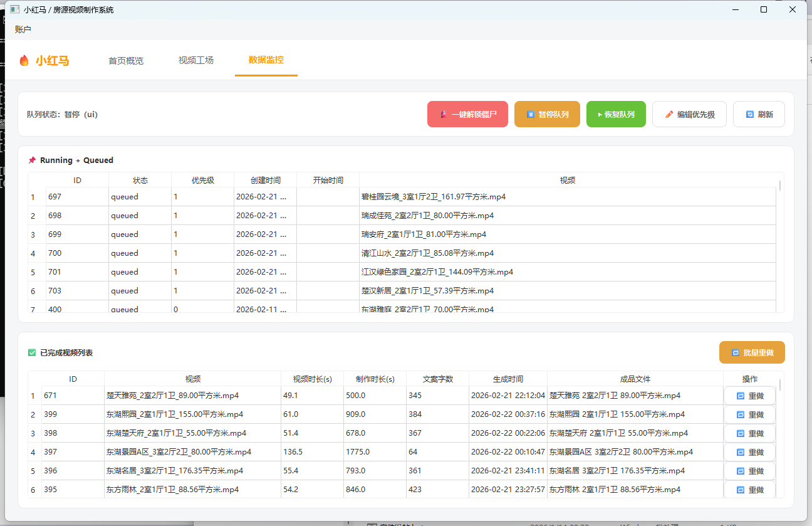Click the 一键解锁僵尸 unlock button
The height and width of the screenshot is (526, 812).
(467, 115)
